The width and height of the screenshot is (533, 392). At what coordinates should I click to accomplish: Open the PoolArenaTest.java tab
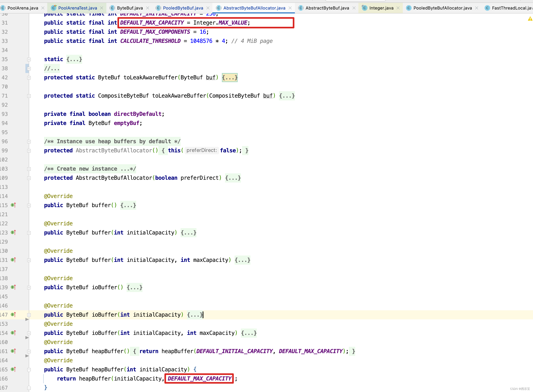pos(78,8)
